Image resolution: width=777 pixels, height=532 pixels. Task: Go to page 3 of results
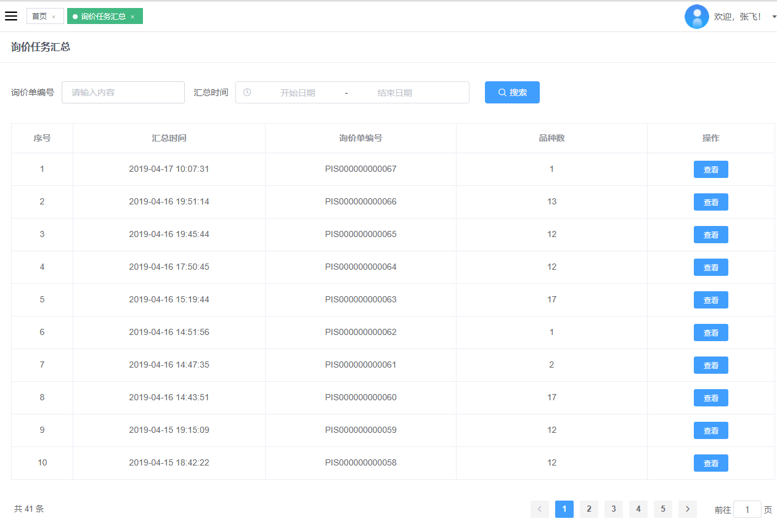point(613,509)
